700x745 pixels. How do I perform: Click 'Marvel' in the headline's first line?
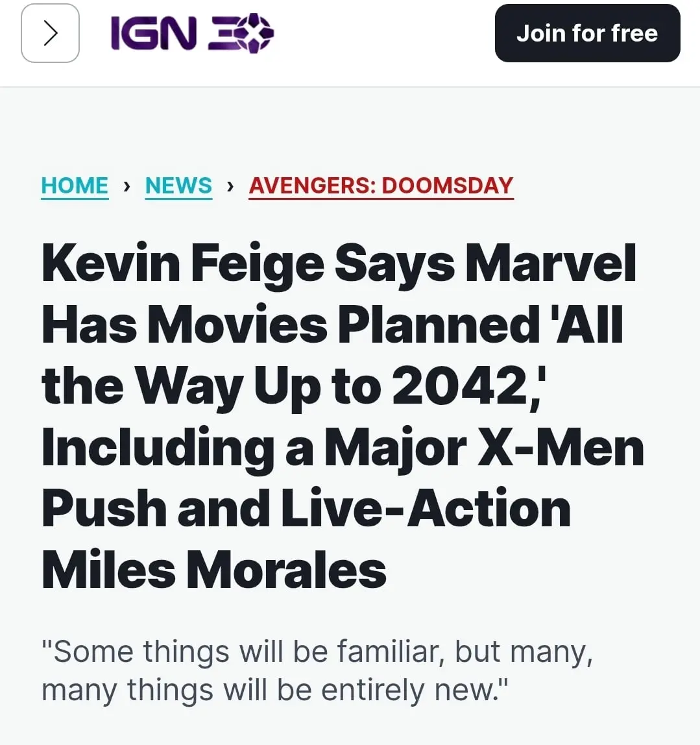click(551, 263)
